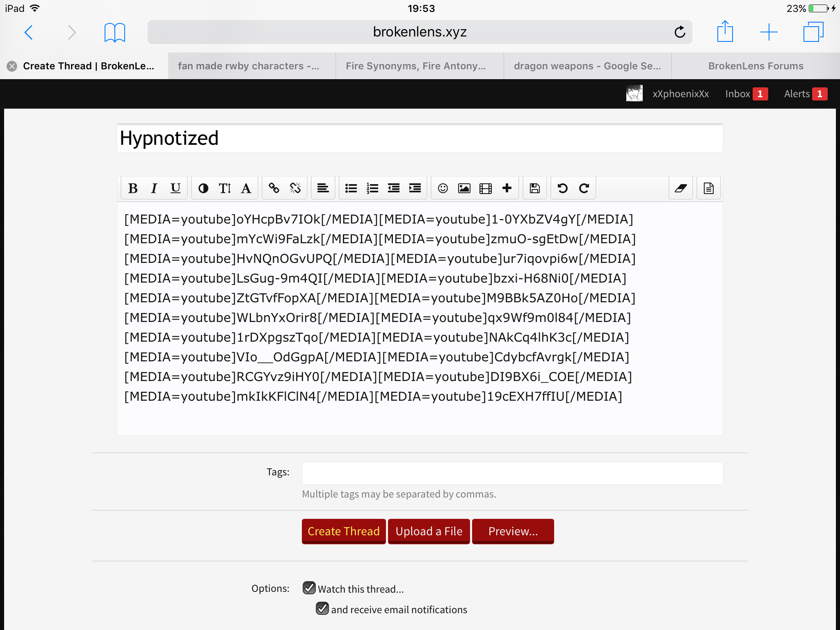This screenshot has height=630, width=840.
Task: Remove formatting with the eraser icon
Action: tap(680, 188)
